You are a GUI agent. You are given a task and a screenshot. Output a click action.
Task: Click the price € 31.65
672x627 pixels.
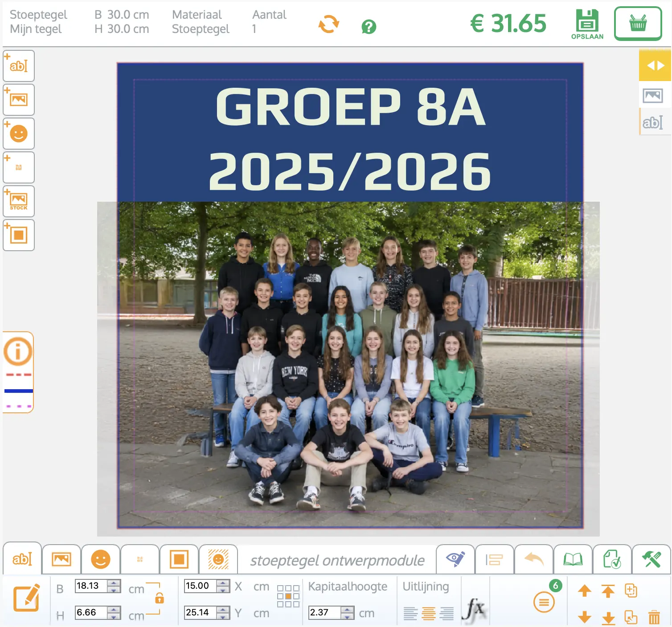tap(508, 23)
